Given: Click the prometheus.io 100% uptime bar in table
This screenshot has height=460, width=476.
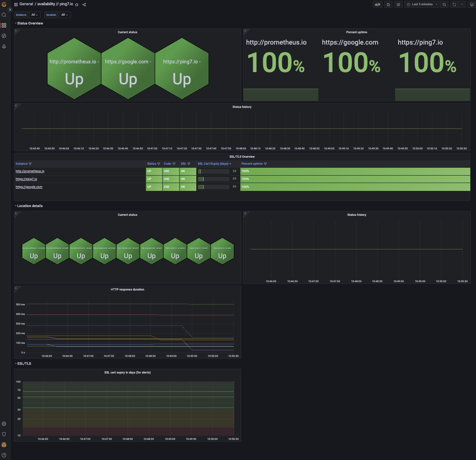Looking at the screenshot, I should tap(355, 171).
